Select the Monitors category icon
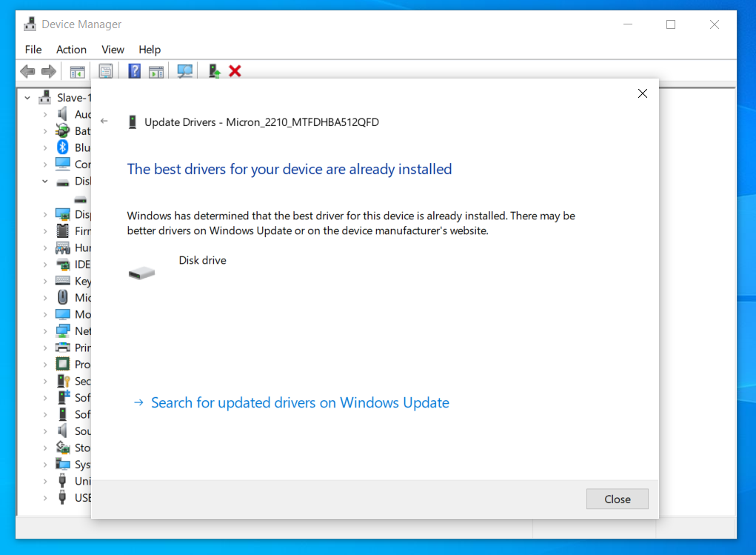The image size is (756, 555). (63, 314)
